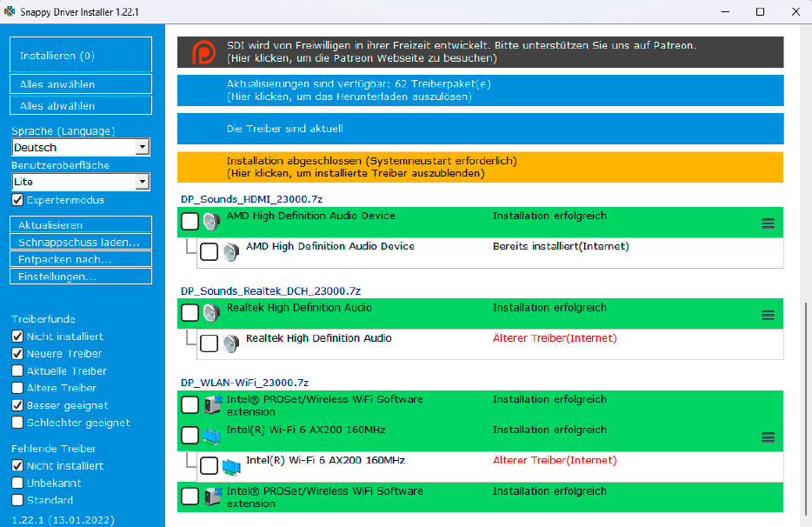This screenshot has width=812, height=527.
Task: Click Realtek row's Älterer Treiber(Internet) status
Action: coord(555,338)
